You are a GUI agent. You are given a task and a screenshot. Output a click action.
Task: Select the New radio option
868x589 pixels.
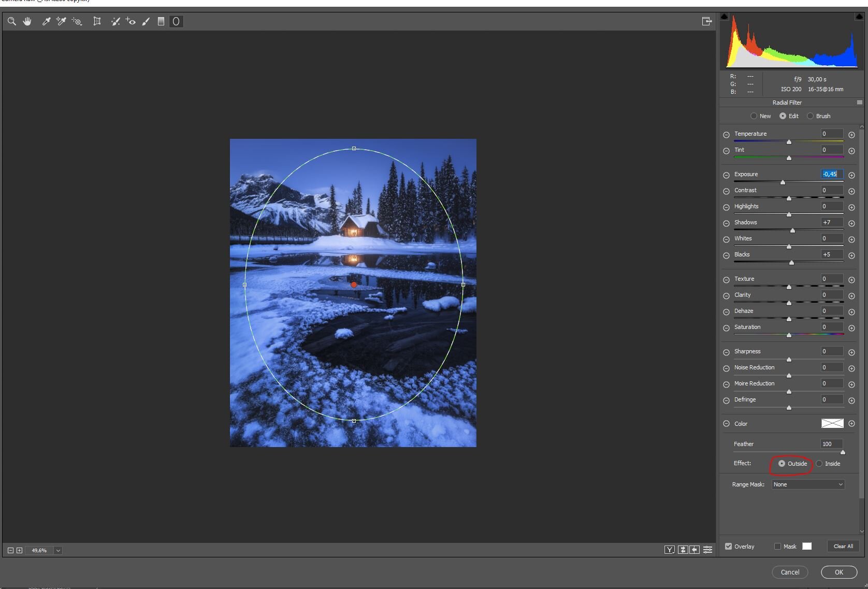(754, 116)
